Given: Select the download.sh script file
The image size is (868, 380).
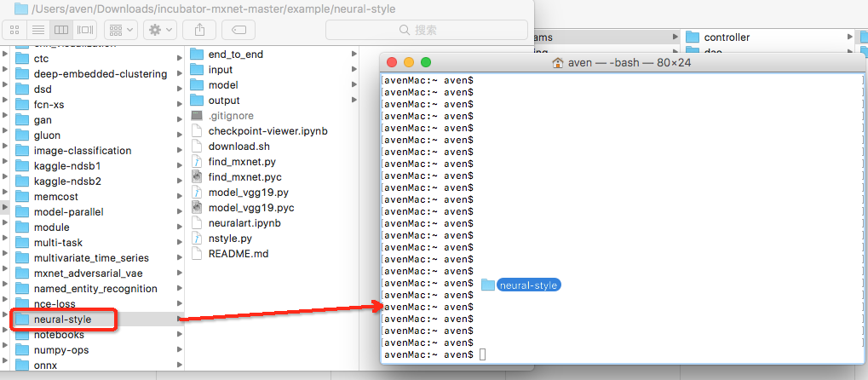Looking at the screenshot, I should [x=239, y=147].
